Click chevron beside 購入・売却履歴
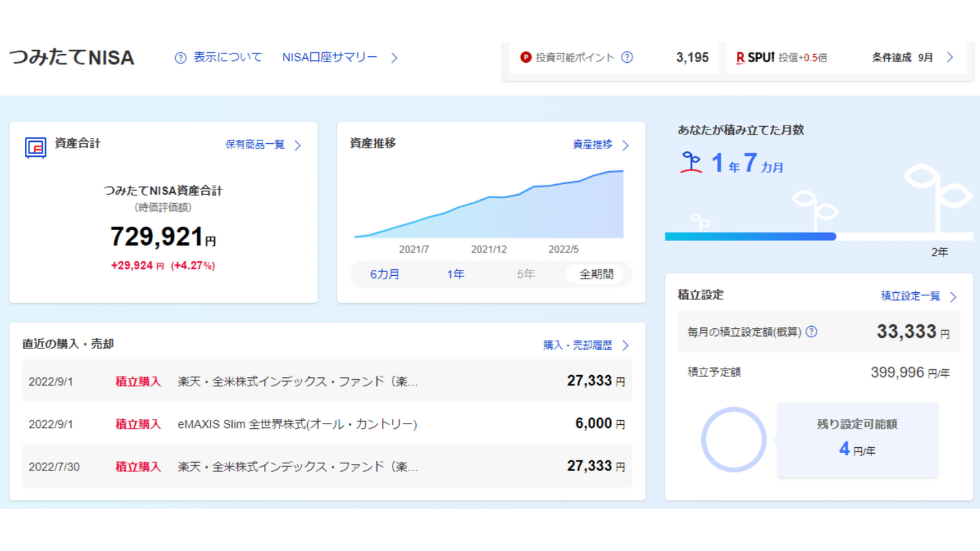The width and height of the screenshot is (980, 551). click(x=625, y=345)
